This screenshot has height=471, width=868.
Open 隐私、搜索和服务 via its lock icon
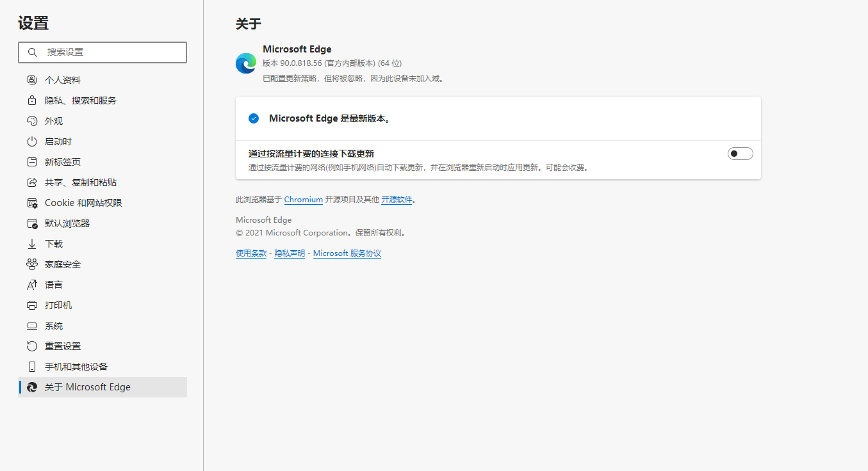click(x=32, y=100)
